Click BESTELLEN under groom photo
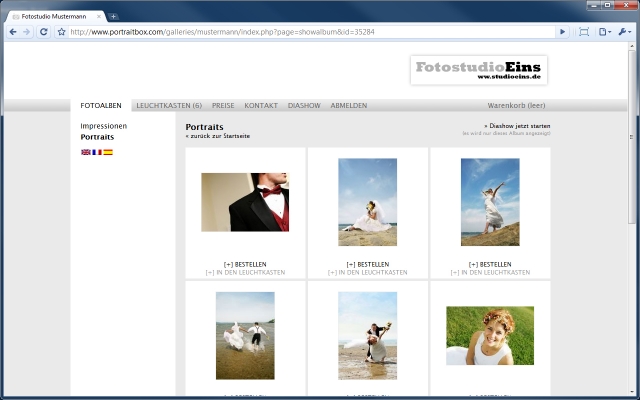Image resolution: width=640 pixels, height=400 pixels. coord(245,264)
